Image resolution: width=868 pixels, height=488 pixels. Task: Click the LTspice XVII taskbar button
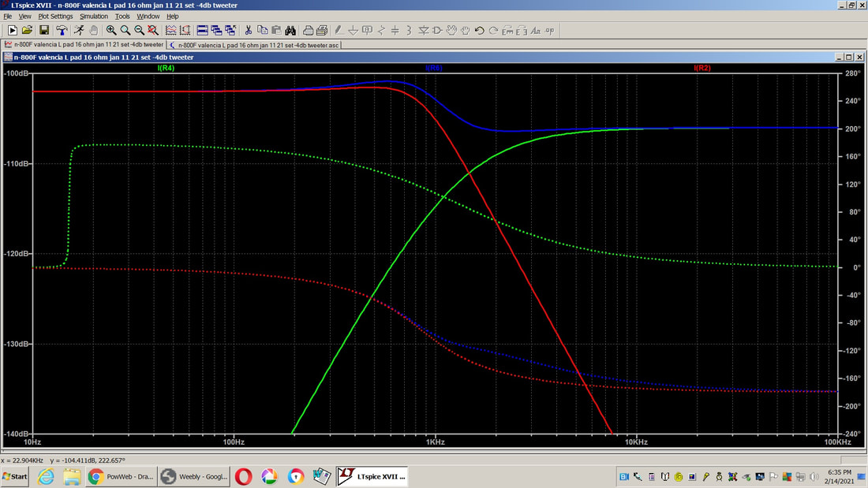372,476
